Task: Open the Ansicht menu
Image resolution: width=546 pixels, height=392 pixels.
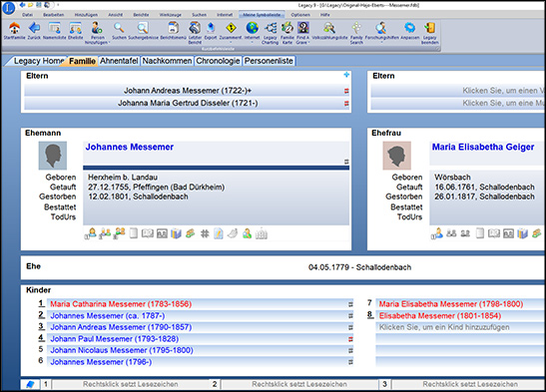Action: [x=115, y=15]
